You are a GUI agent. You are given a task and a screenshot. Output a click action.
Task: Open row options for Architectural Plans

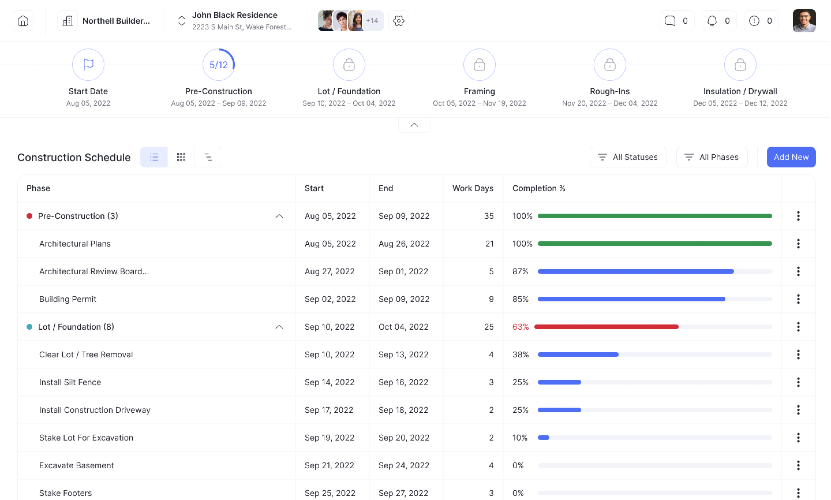[798, 243]
